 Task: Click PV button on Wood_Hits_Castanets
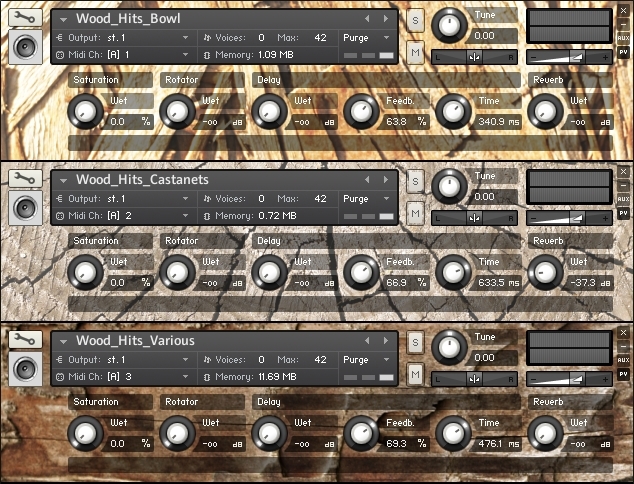click(x=623, y=213)
